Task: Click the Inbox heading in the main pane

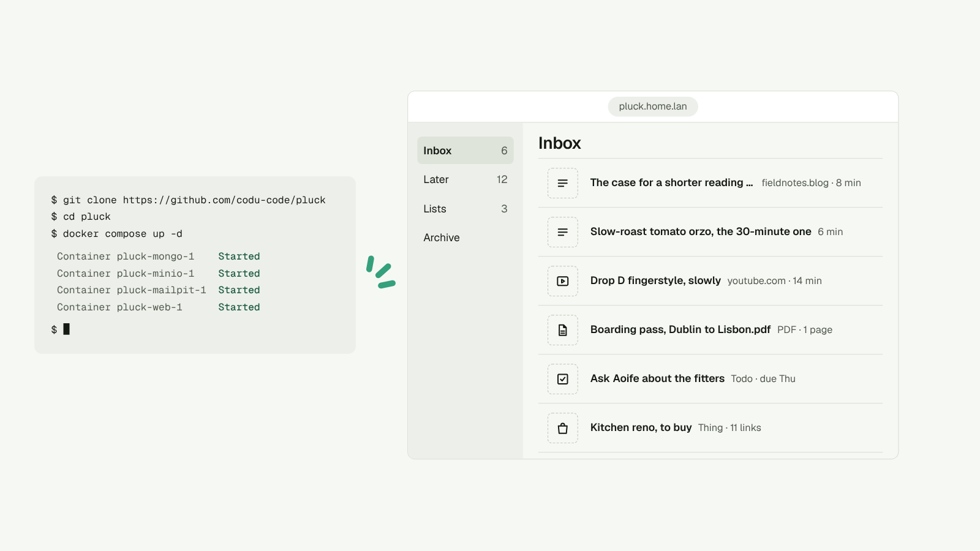Action: pyautogui.click(x=559, y=143)
